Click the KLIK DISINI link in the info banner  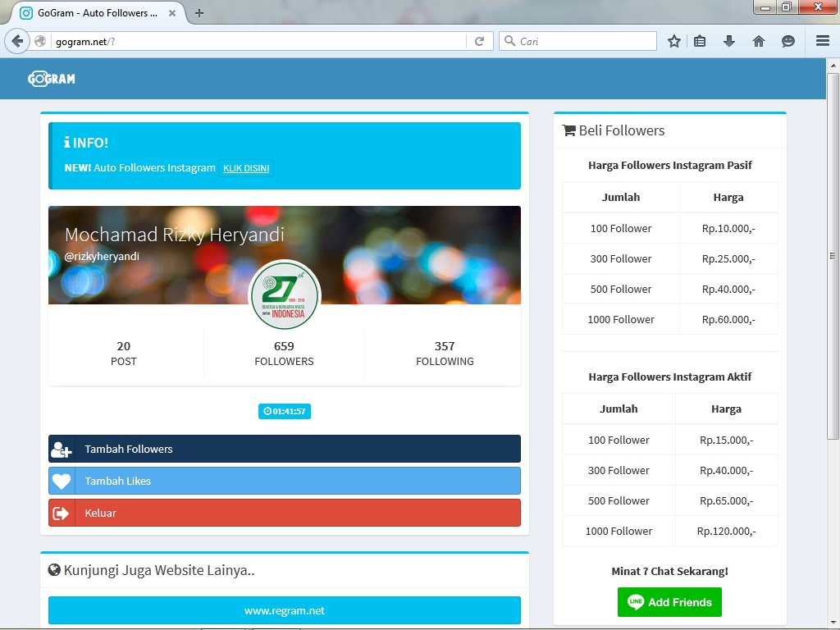click(246, 168)
